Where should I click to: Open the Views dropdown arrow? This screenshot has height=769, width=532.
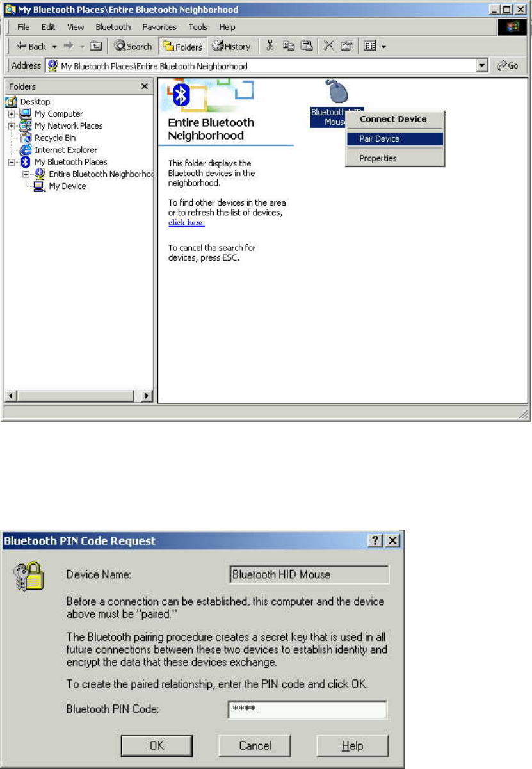pos(383,46)
